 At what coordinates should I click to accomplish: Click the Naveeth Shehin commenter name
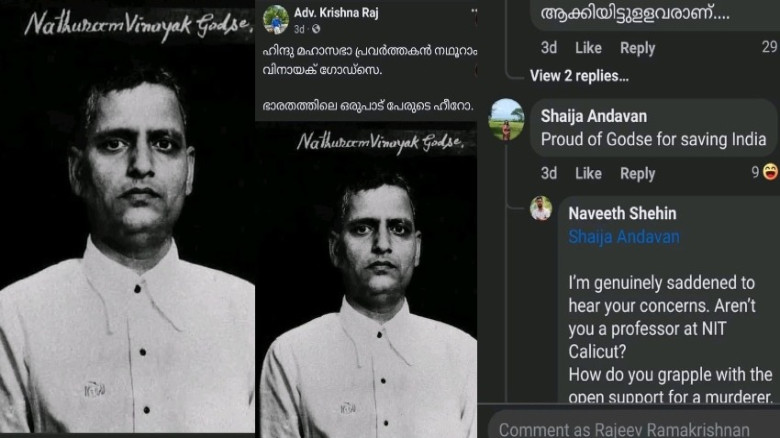(x=622, y=213)
